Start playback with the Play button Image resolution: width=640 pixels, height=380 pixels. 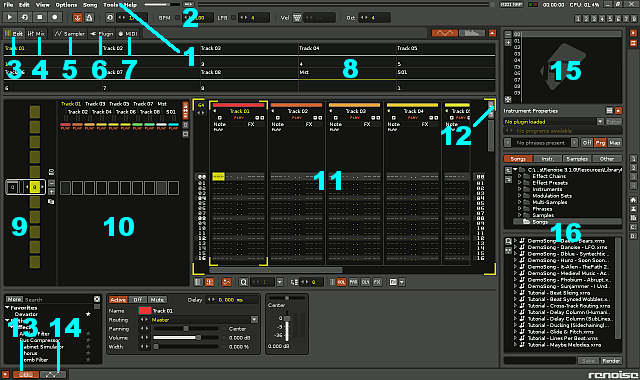click(x=10, y=17)
